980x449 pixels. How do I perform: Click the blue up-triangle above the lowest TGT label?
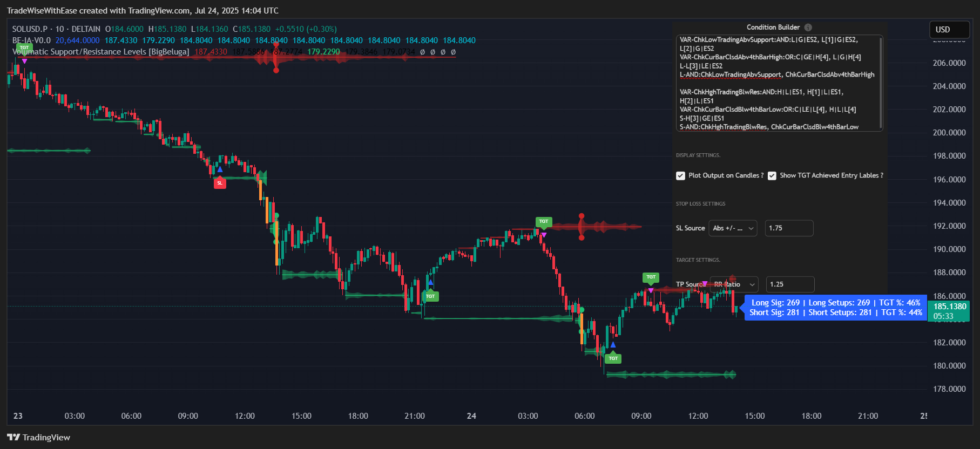click(613, 344)
